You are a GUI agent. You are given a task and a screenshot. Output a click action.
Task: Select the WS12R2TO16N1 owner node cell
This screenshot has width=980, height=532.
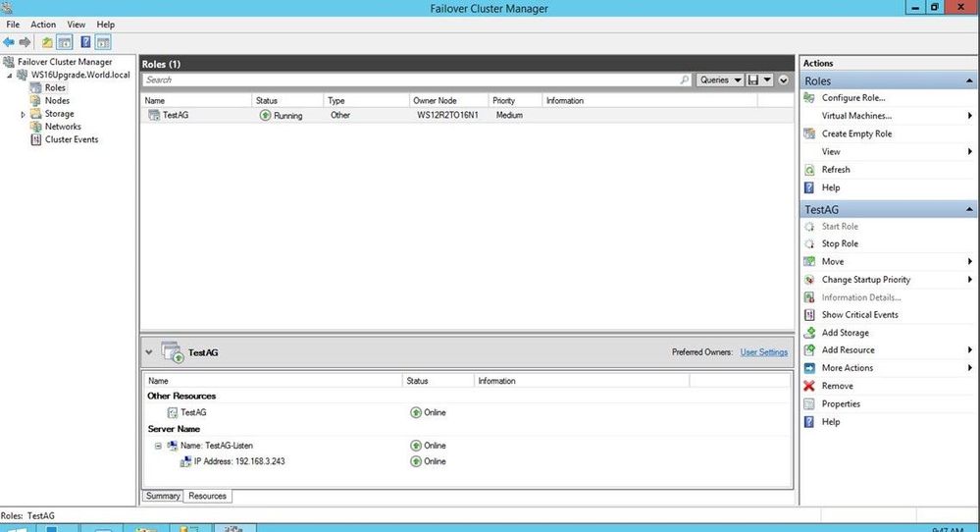tap(447, 115)
